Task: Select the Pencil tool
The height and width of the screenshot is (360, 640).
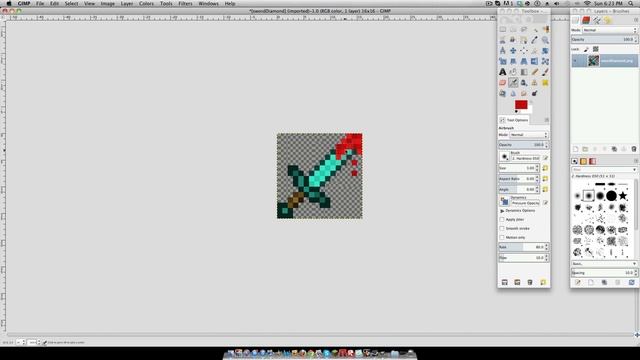Action: pos(534,72)
